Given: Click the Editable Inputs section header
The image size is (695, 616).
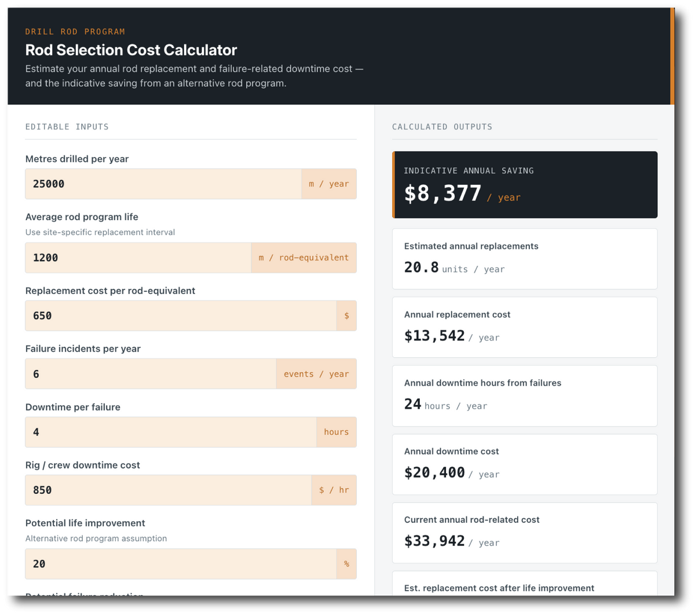Looking at the screenshot, I should tap(67, 127).
